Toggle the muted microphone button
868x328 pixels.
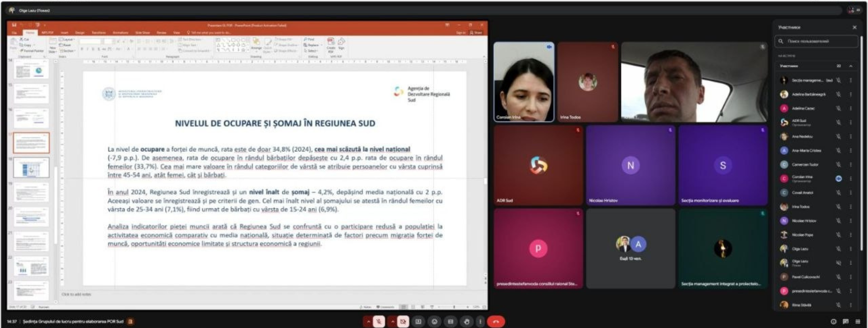(x=379, y=321)
